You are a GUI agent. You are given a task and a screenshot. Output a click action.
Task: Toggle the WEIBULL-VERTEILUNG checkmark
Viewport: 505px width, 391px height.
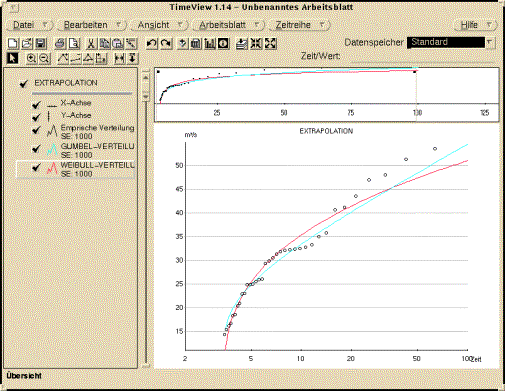coord(36,167)
